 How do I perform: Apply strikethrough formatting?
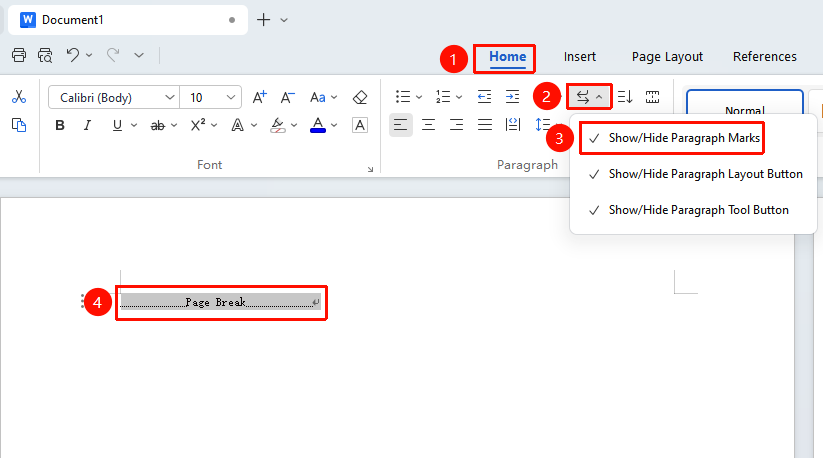157,125
